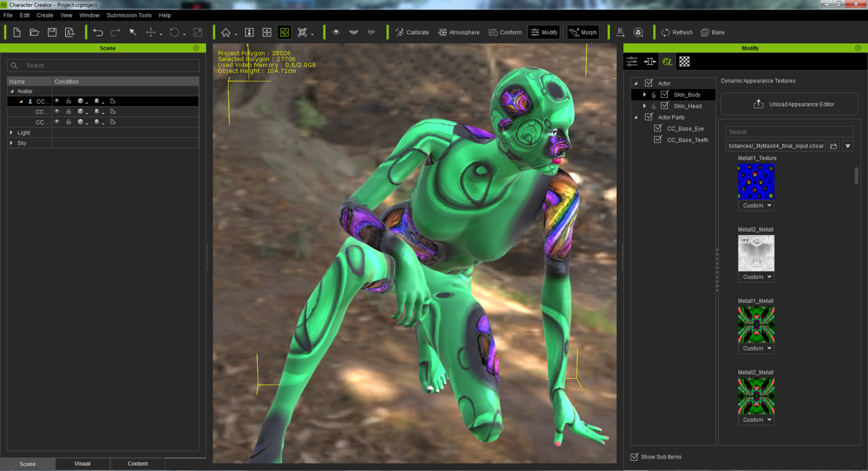Viewport: 868px width, 471px height.
Task: Toggle the highlighted green camera mode icon
Action: coord(284,33)
